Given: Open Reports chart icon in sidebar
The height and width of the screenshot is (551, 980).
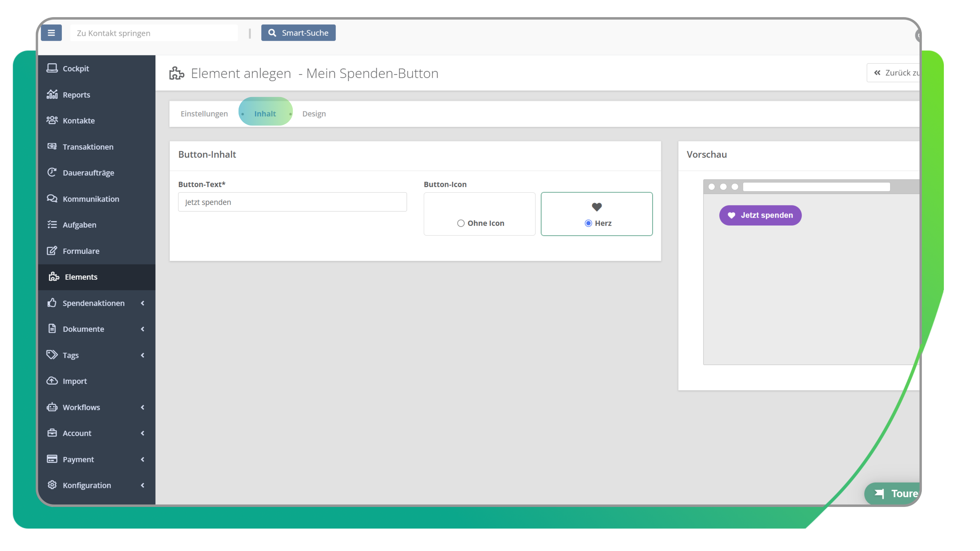Looking at the screenshot, I should [52, 94].
